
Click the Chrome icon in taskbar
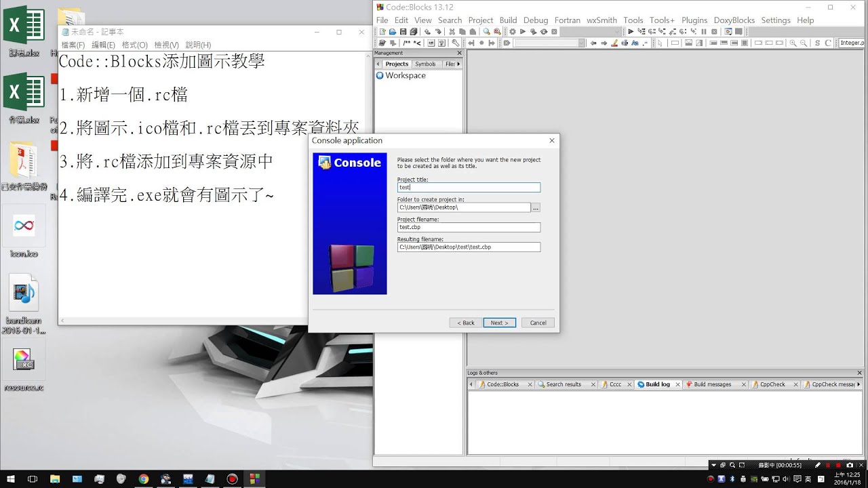144,479
